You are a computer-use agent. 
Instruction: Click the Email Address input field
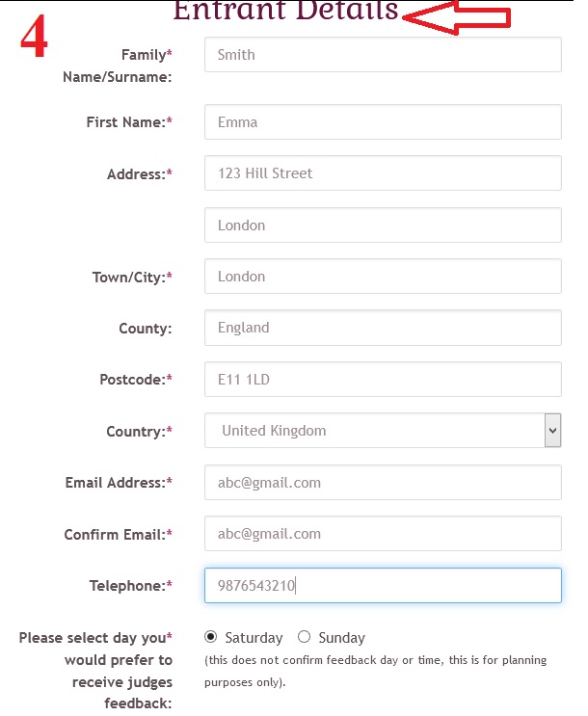[x=383, y=483]
